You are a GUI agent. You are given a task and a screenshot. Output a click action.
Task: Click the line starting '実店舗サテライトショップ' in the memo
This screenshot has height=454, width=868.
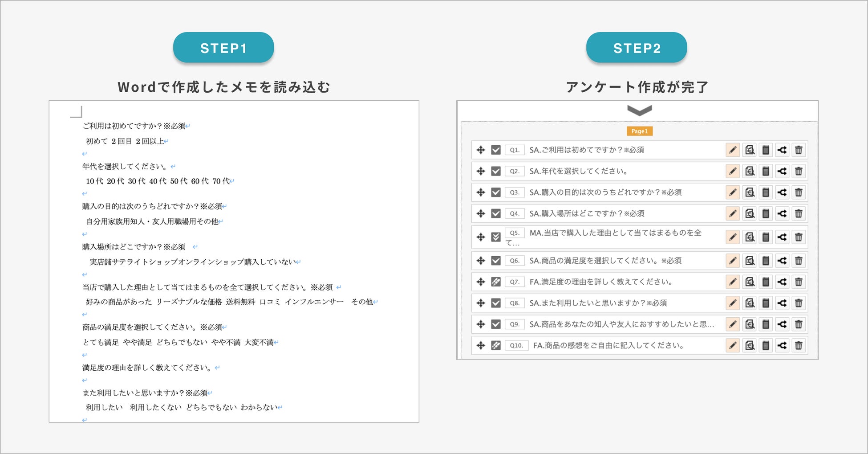pyautogui.click(x=193, y=262)
